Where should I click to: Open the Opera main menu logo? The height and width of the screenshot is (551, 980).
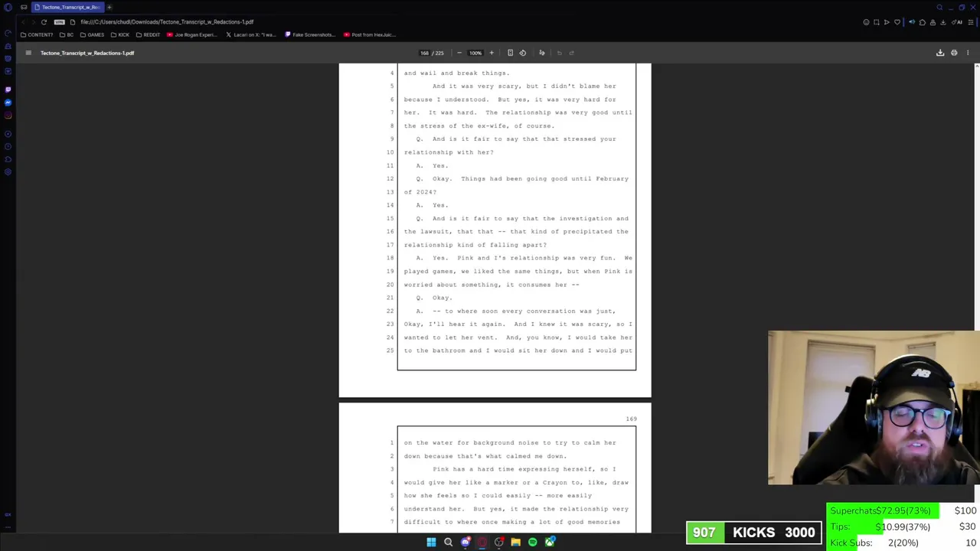(x=8, y=7)
